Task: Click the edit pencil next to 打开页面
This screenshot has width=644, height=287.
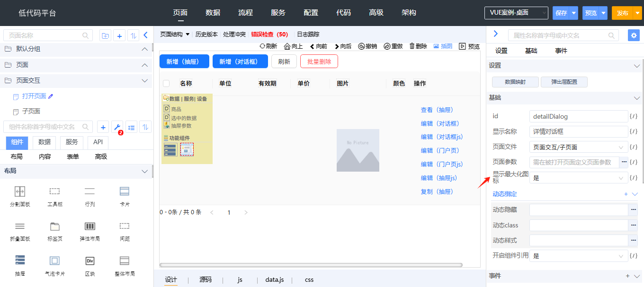Action: click(51, 96)
